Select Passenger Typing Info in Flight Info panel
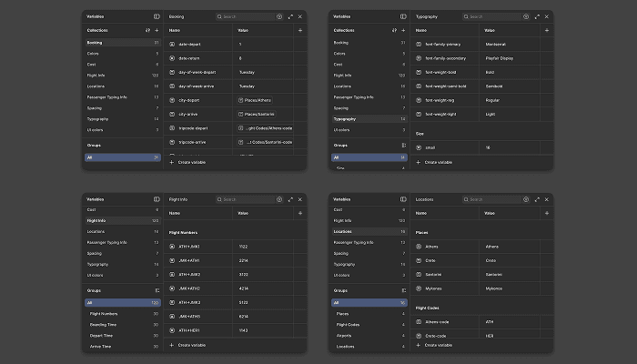 click(x=123, y=243)
